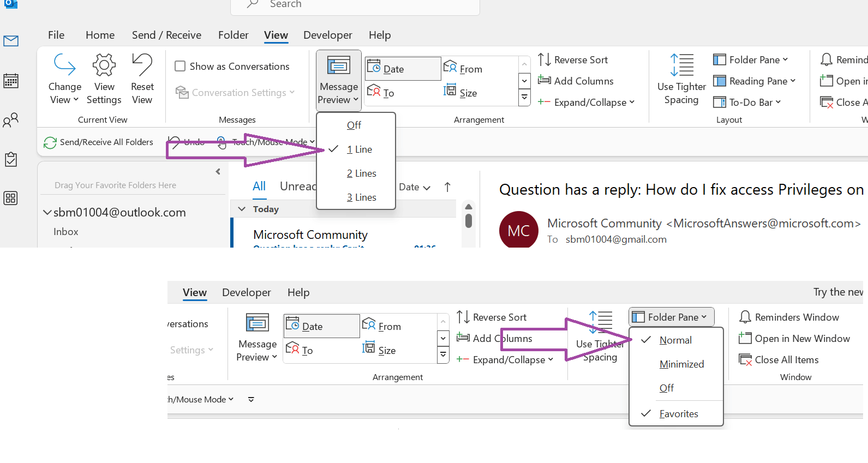Click Reverse Sort in top ribbon
This screenshot has height=463, width=868.
(573, 59)
